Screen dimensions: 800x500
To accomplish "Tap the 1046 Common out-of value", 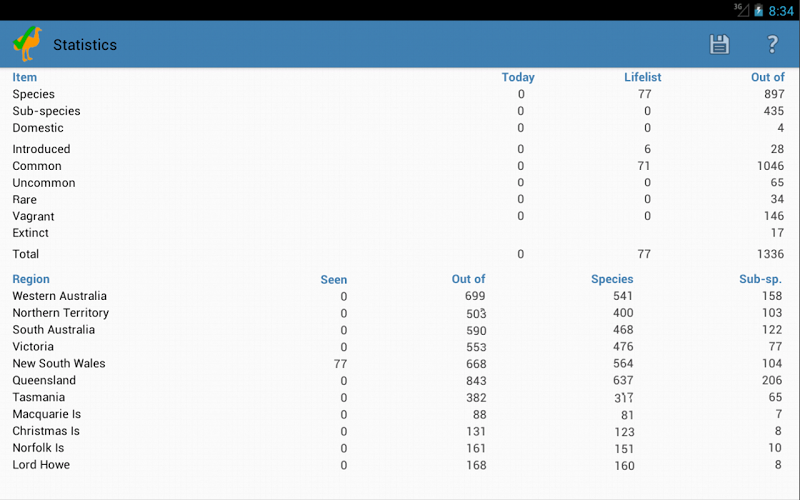I will (770, 166).
